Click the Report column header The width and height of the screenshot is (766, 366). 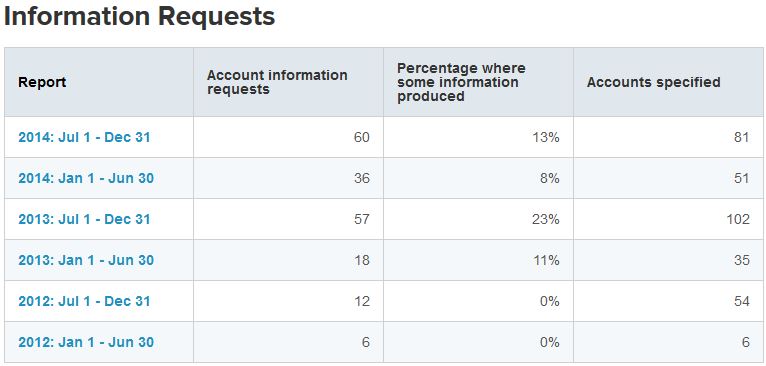42,82
